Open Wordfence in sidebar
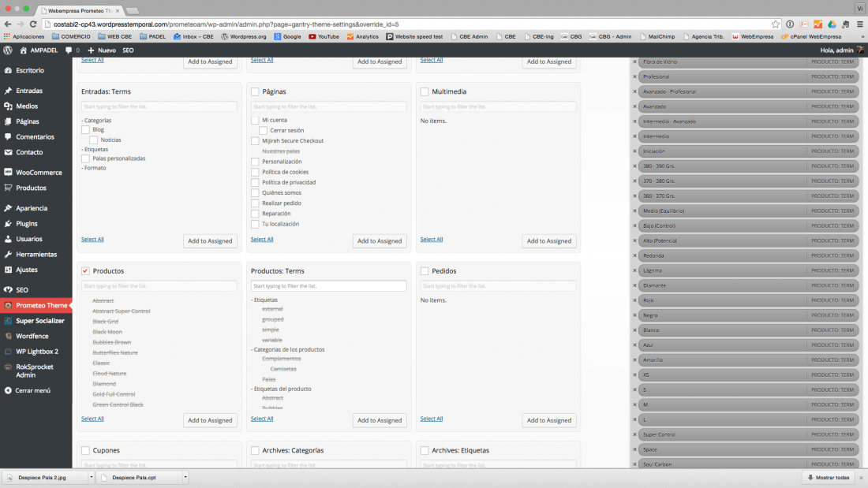 32,337
